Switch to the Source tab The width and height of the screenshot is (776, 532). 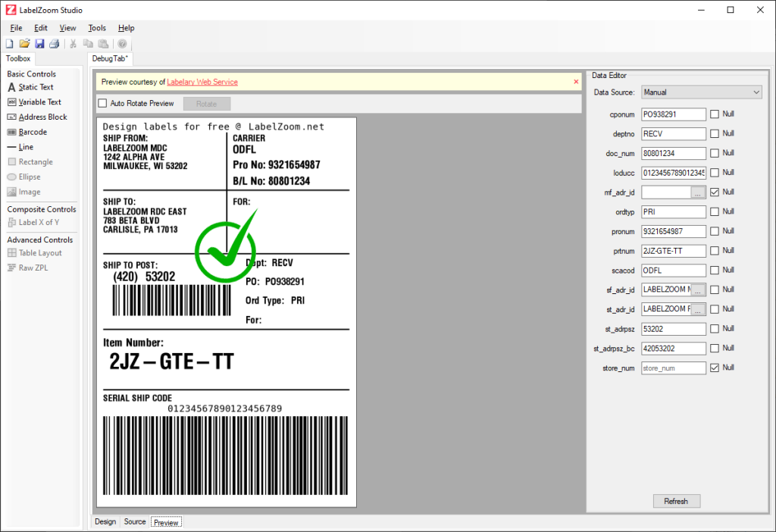coord(135,521)
